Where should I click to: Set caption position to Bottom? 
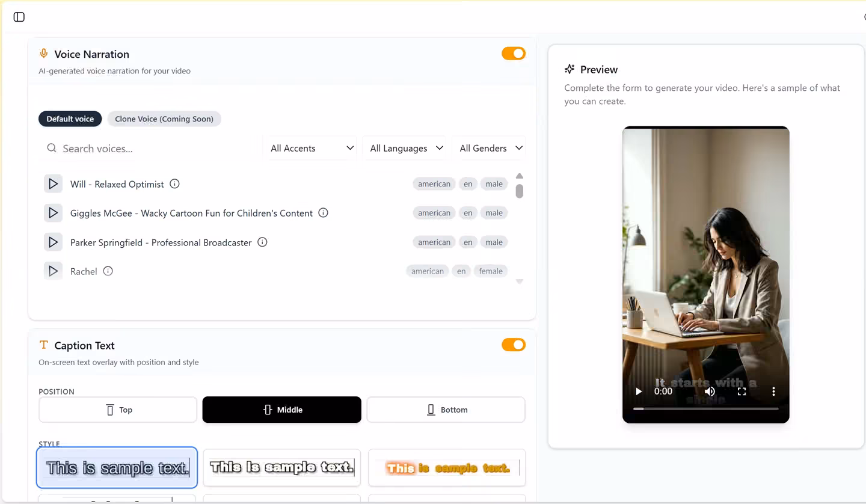(x=446, y=410)
